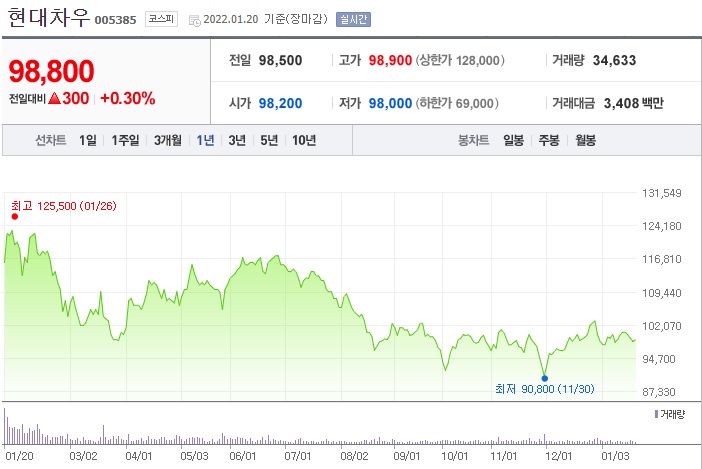Image resolution: width=702 pixels, height=469 pixels.
Task: Click the 상한가 128,000 text
Action: pyautogui.click(x=460, y=60)
